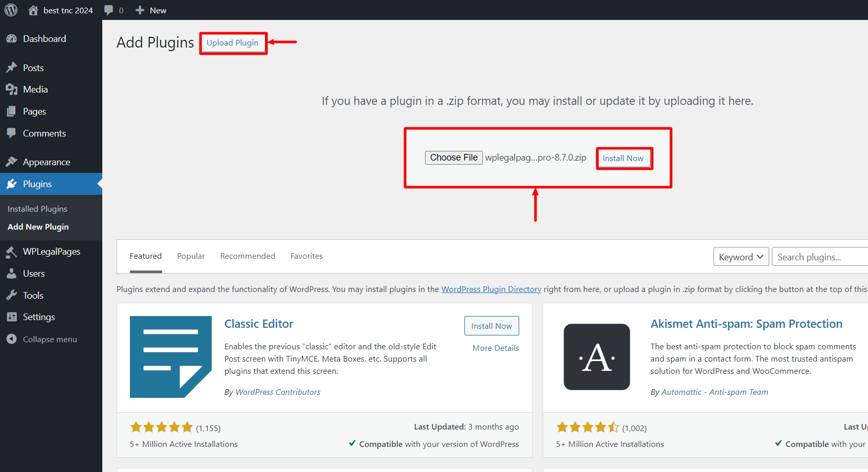The width and height of the screenshot is (868, 472).
Task: Click the Plugins plug icon
Action: pos(12,184)
